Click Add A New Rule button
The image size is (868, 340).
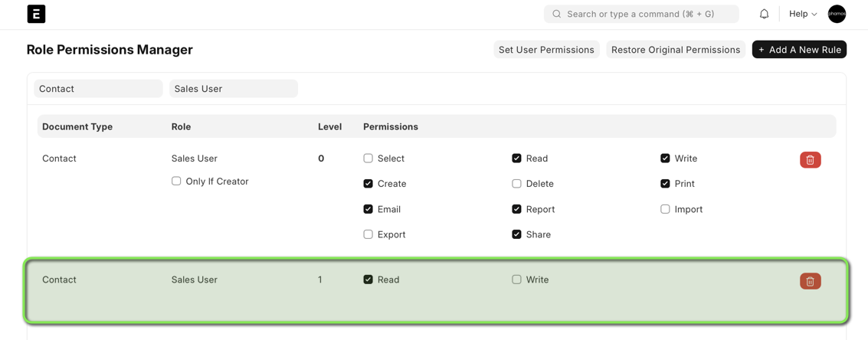799,50
